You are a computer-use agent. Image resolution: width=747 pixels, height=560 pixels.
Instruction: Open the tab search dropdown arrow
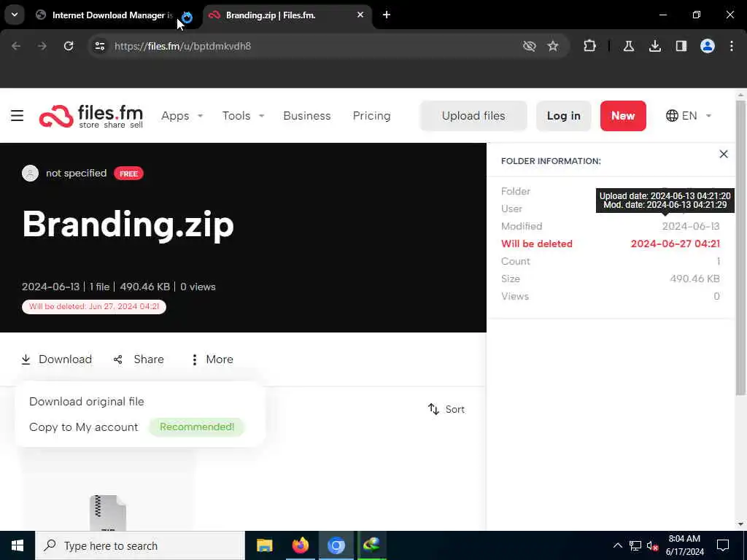click(x=15, y=15)
